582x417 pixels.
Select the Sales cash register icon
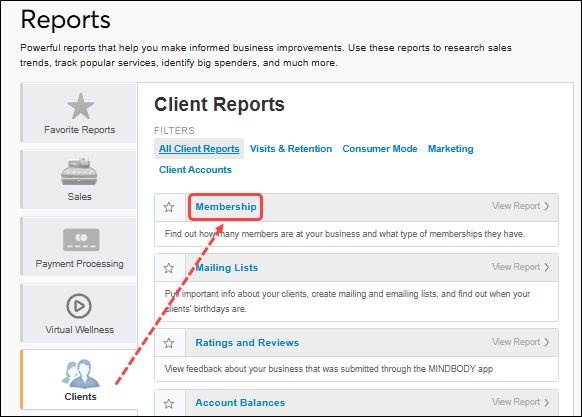point(79,171)
